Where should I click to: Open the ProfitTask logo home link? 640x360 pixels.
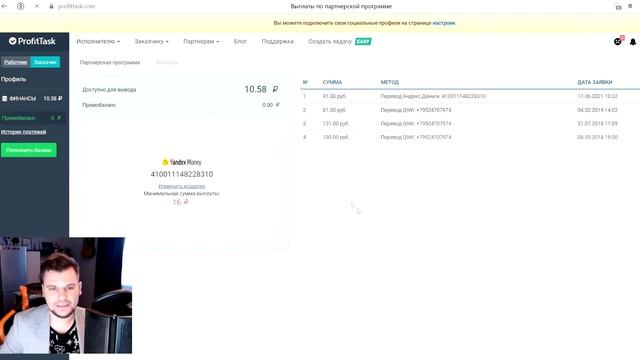32,41
